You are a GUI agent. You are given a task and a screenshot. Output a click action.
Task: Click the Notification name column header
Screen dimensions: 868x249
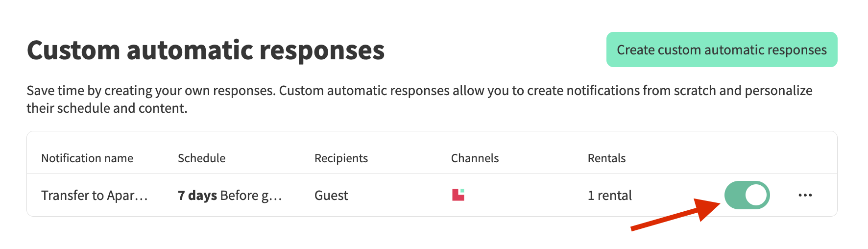point(87,158)
